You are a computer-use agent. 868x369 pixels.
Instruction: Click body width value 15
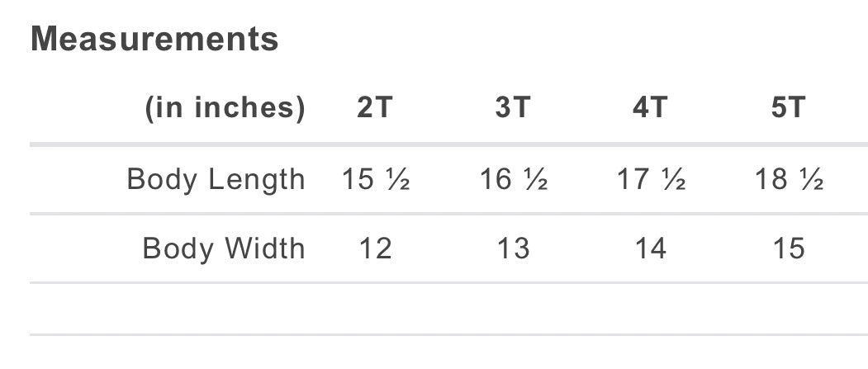[789, 248]
